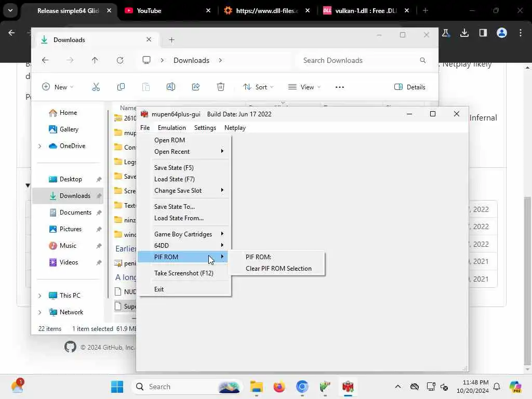Click the Share icon in Explorer toolbar
Screen dimensions: 532x399
coord(196,87)
